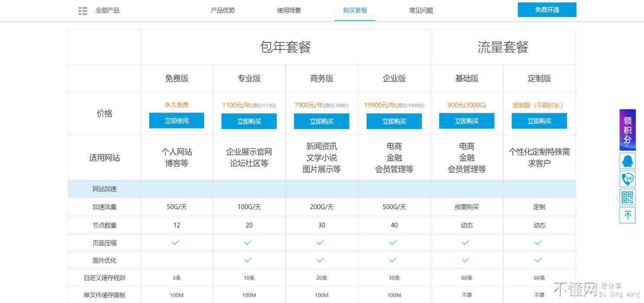This screenshot has height=303, width=644.
Task: Click the 7900元/年 price text
Action: [x=309, y=105]
